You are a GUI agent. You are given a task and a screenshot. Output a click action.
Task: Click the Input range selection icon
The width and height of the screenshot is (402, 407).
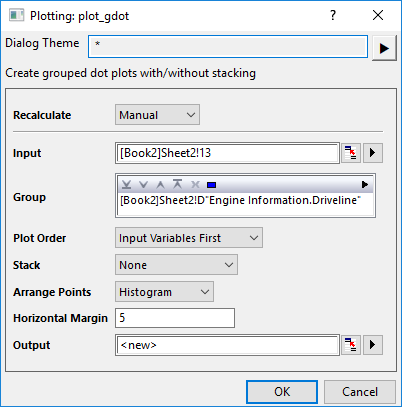click(351, 153)
